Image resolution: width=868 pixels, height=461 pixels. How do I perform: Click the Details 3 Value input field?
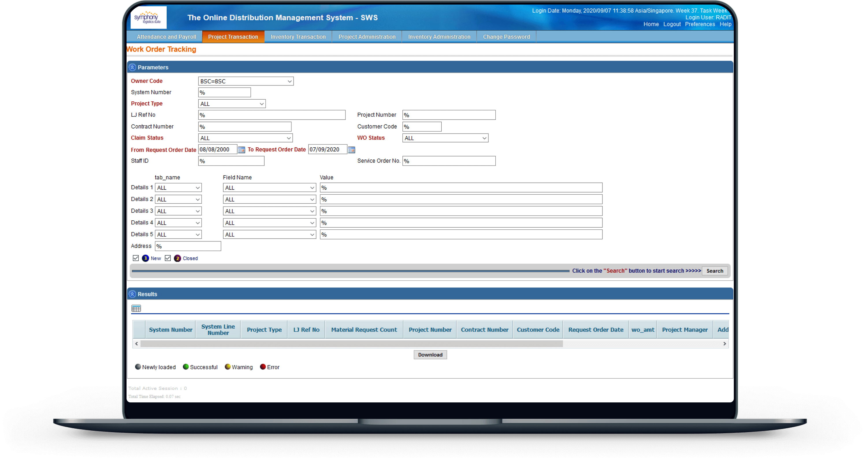tap(461, 211)
